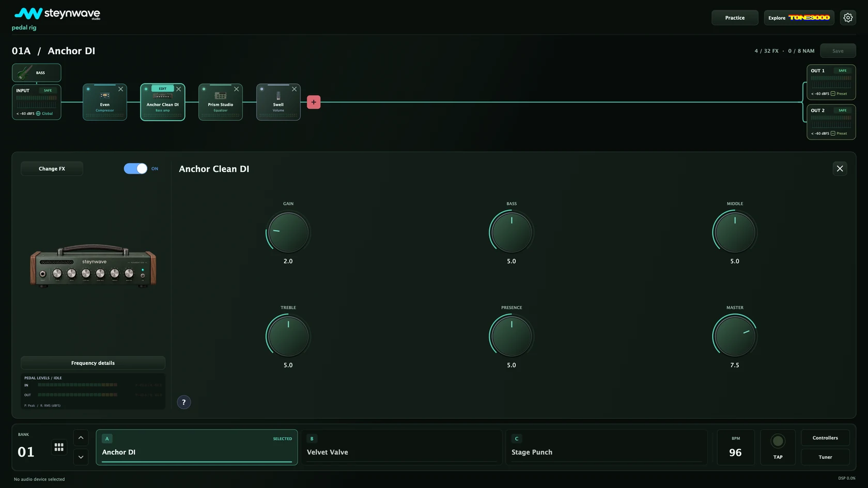Open the help question mark icon

click(184, 402)
